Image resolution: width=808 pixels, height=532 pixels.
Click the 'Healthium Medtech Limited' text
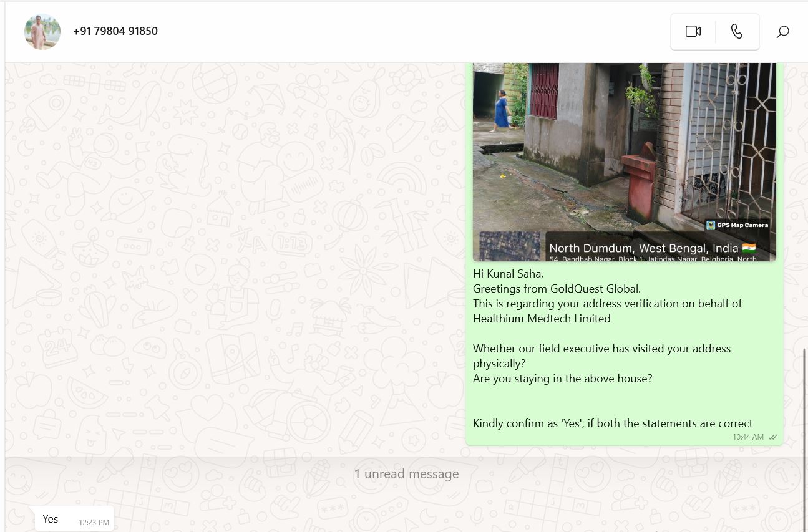click(542, 319)
